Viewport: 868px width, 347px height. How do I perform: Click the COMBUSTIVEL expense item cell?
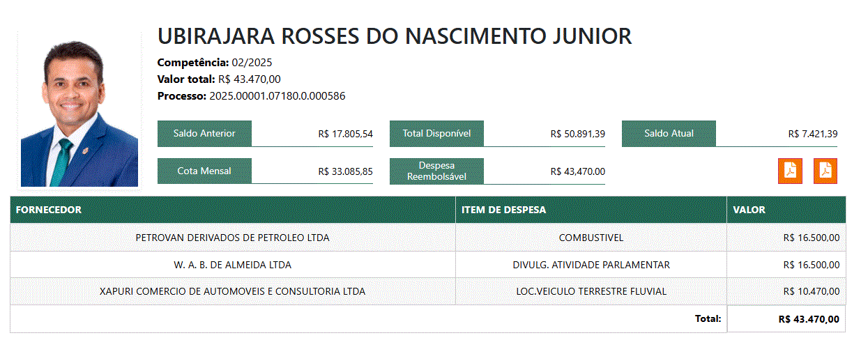pos(591,238)
